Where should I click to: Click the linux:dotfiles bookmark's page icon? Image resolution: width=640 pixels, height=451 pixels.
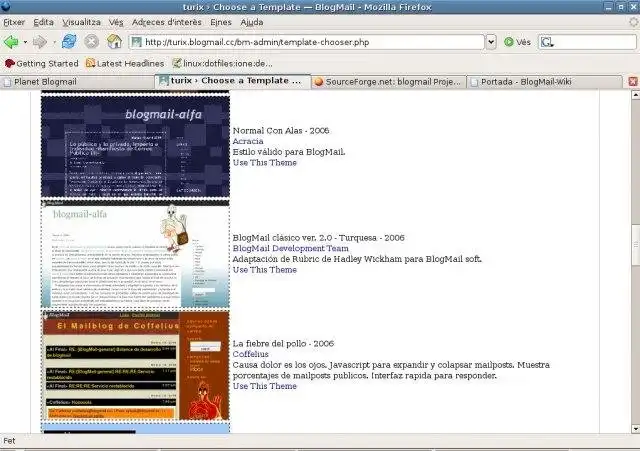click(x=176, y=63)
